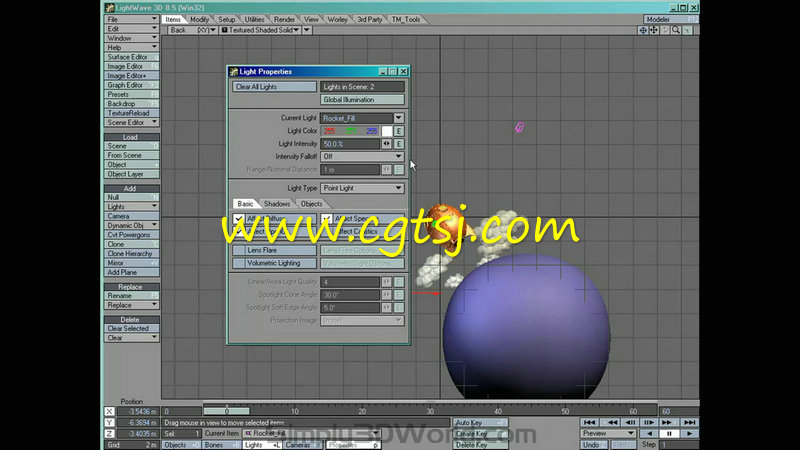The height and width of the screenshot is (450, 800).
Task: Open the Shadows tab in Light Properties
Action: click(x=277, y=204)
